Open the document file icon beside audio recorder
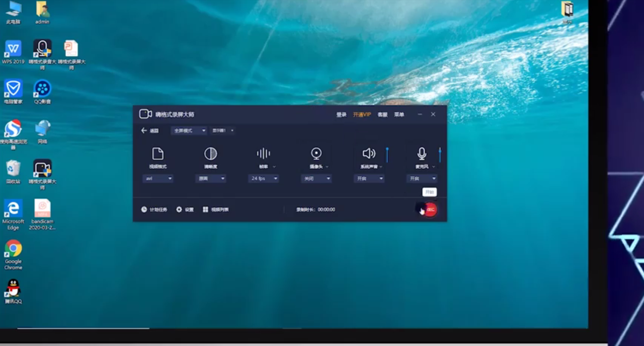 tap(71, 54)
